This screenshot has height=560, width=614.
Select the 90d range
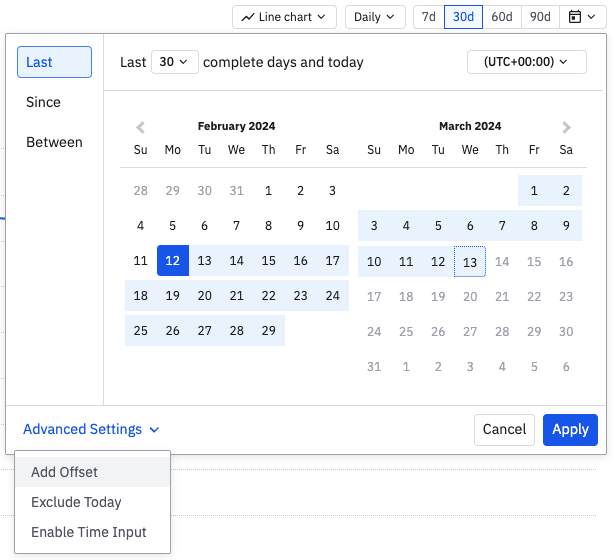pos(540,17)
